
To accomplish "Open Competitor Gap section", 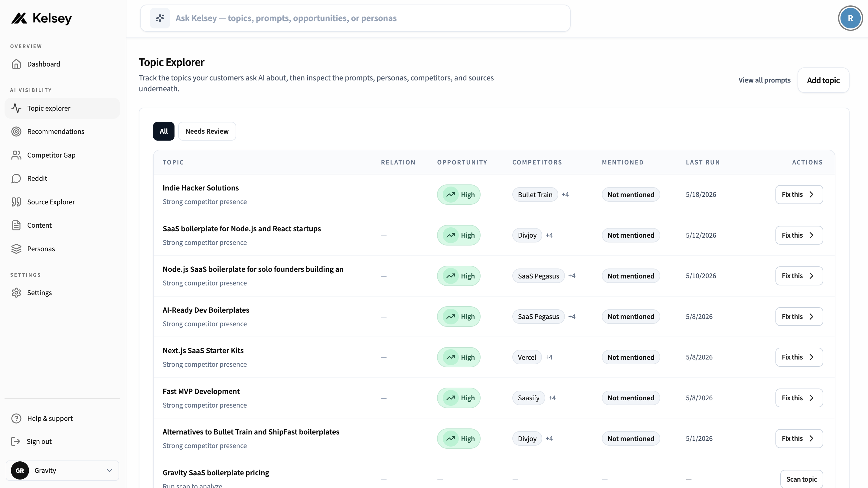I will tap(62, 155).
